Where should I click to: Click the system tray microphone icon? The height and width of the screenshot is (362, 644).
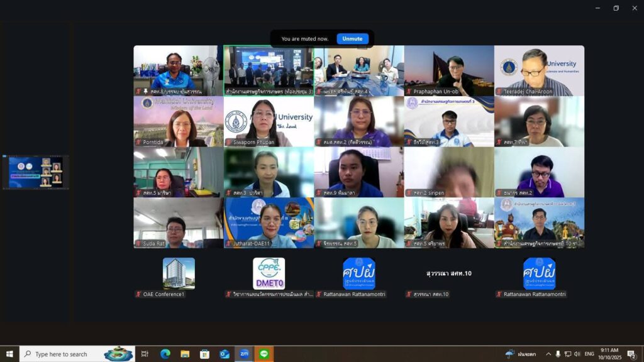[x=558, y=354]
